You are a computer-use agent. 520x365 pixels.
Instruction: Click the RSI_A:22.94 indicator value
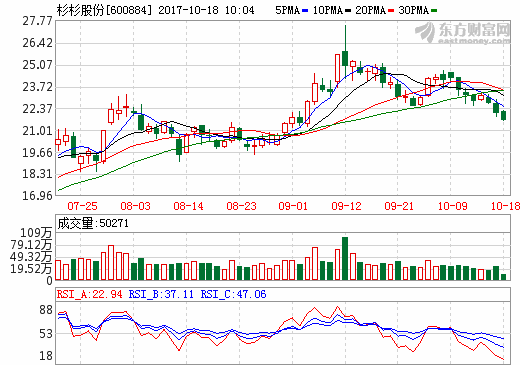tap(89, 294)
